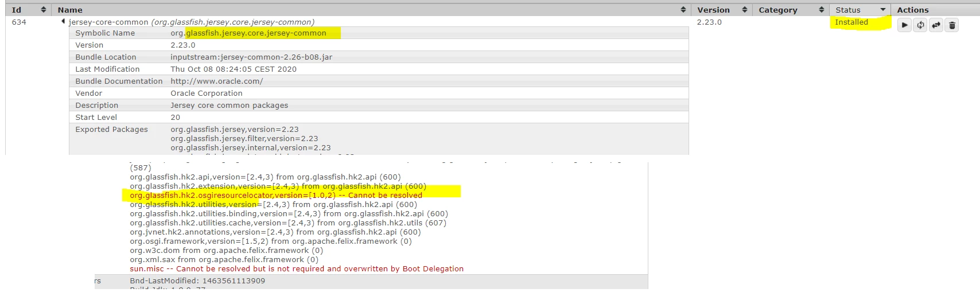Select the version cell 2.23.0 in table row
This screenshot has width=980, height=308.
point(709,22)
